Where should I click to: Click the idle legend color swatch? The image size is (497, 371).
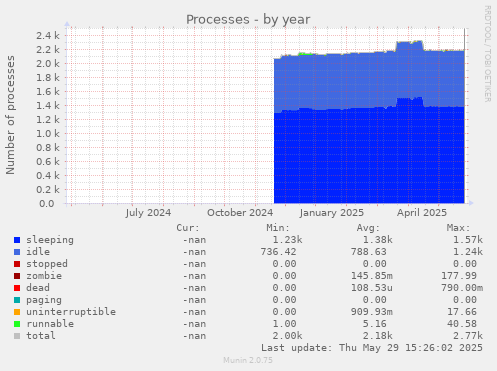coord(17,252)
